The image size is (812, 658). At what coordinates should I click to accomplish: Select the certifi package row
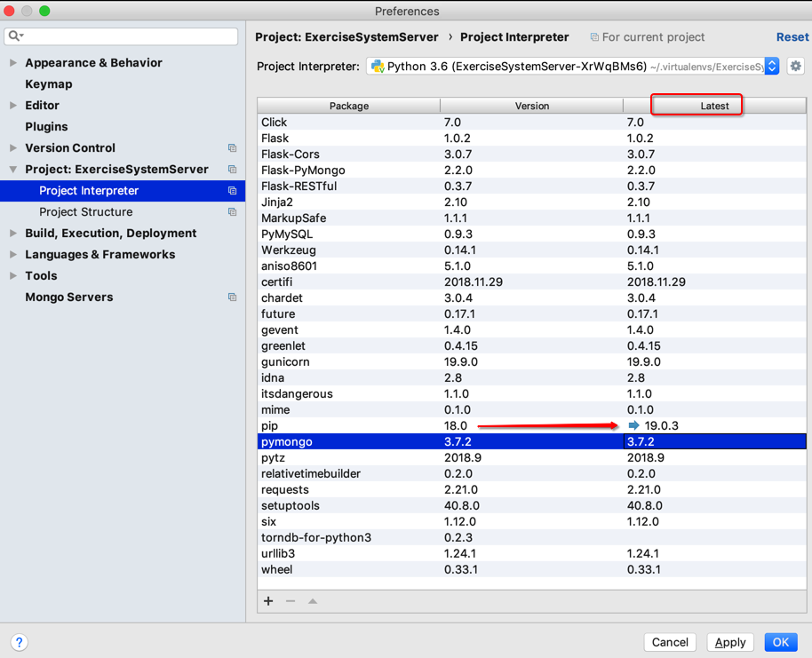click(532, 282)
